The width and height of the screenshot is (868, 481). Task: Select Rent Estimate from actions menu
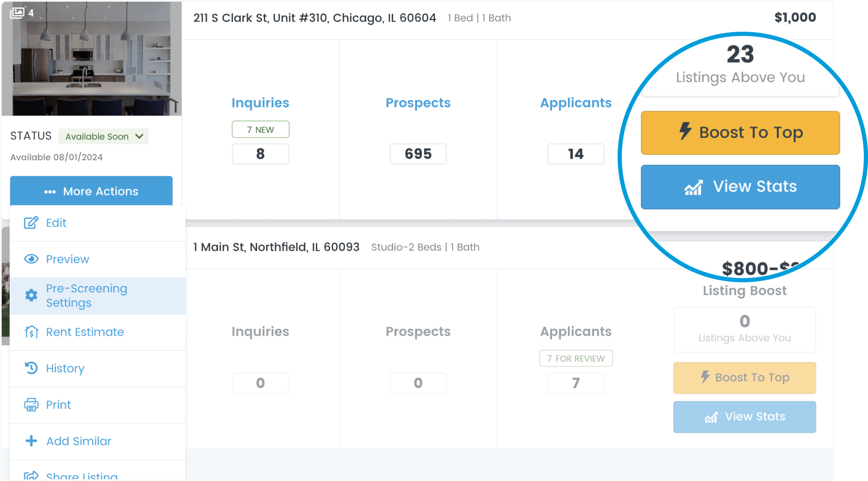point(85,332)
